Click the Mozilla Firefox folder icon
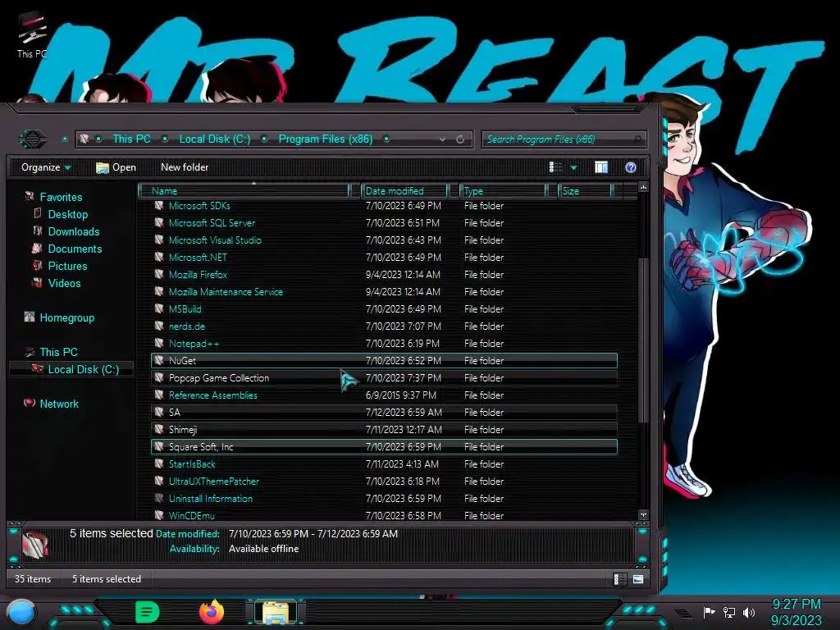 coord(158,274)
